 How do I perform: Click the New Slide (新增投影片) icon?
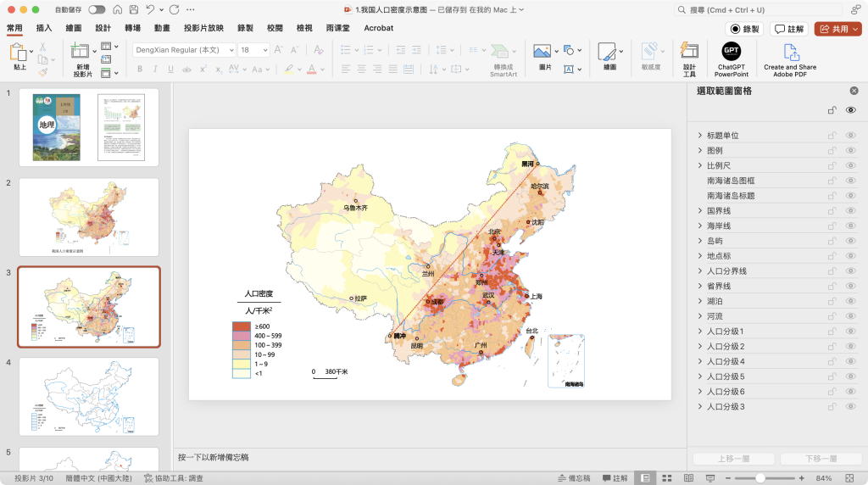[82, 52]
